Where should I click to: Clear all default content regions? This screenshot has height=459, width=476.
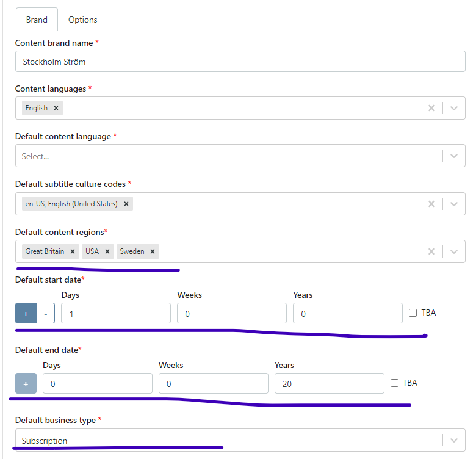[x=431, y=251]
